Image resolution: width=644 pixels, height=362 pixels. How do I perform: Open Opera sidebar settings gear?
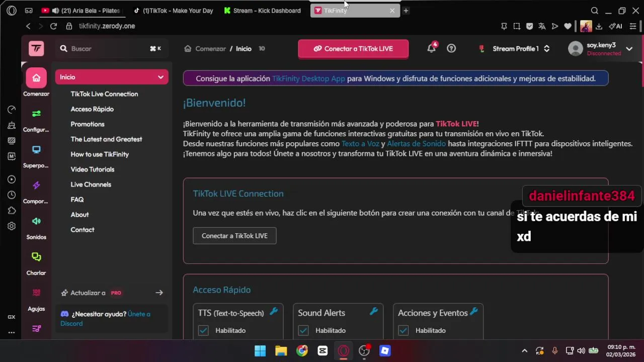click(x=12, y=226)
